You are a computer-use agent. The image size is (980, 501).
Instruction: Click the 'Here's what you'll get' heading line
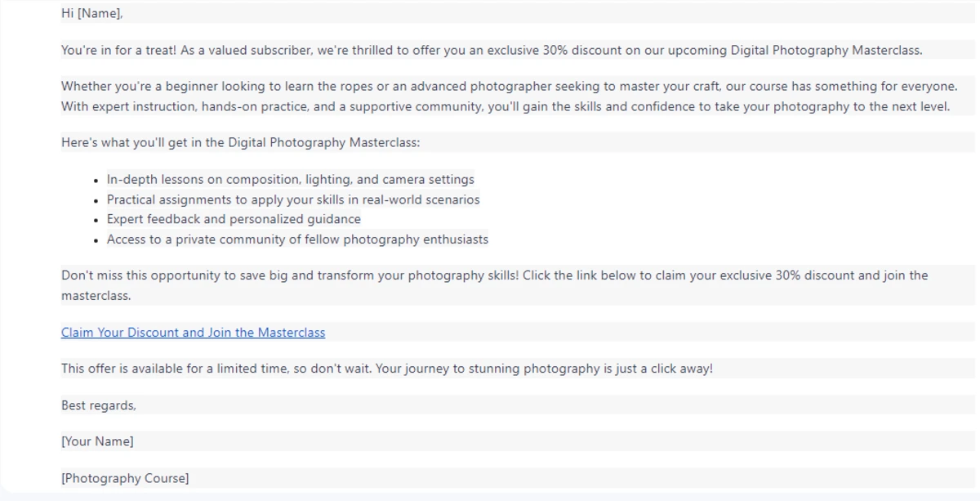point(241,142)
